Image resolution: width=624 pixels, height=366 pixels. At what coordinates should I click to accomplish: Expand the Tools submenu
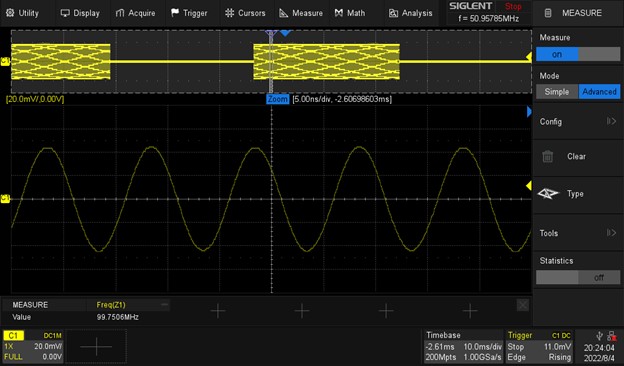(578, 233)
